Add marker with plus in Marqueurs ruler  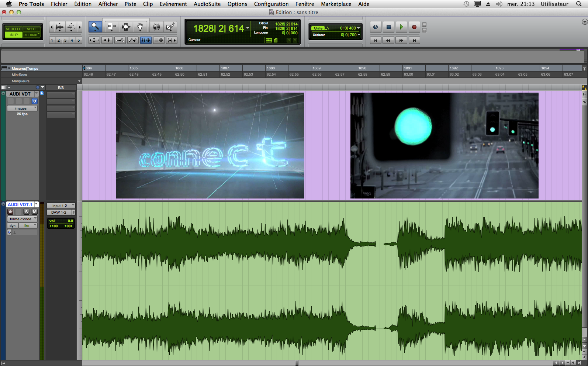79,81
